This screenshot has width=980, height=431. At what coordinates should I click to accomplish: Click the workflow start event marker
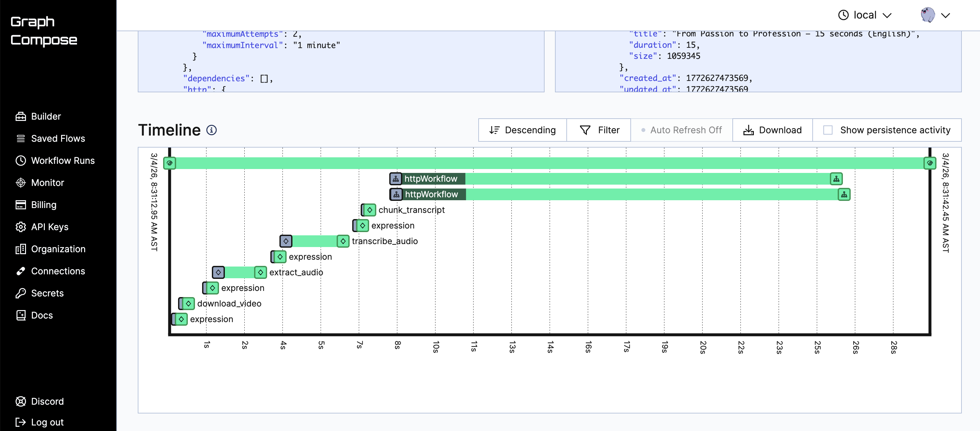tap(170, 163)
